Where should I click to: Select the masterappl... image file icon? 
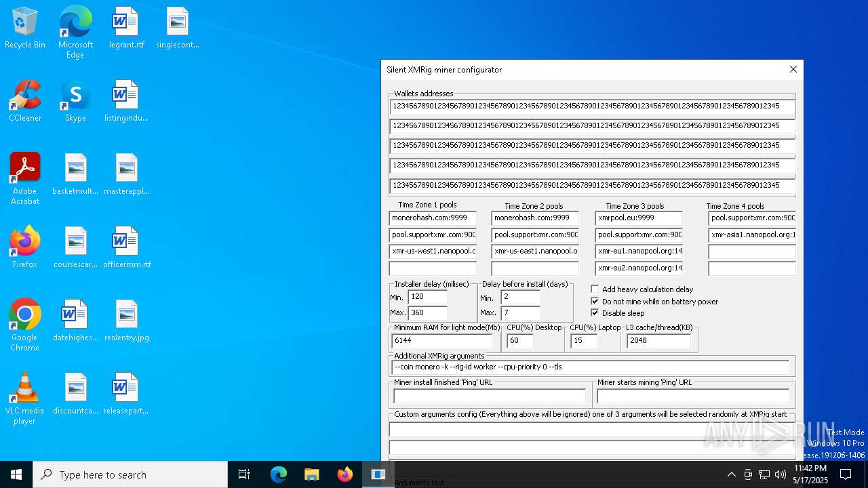coord(126,175)
